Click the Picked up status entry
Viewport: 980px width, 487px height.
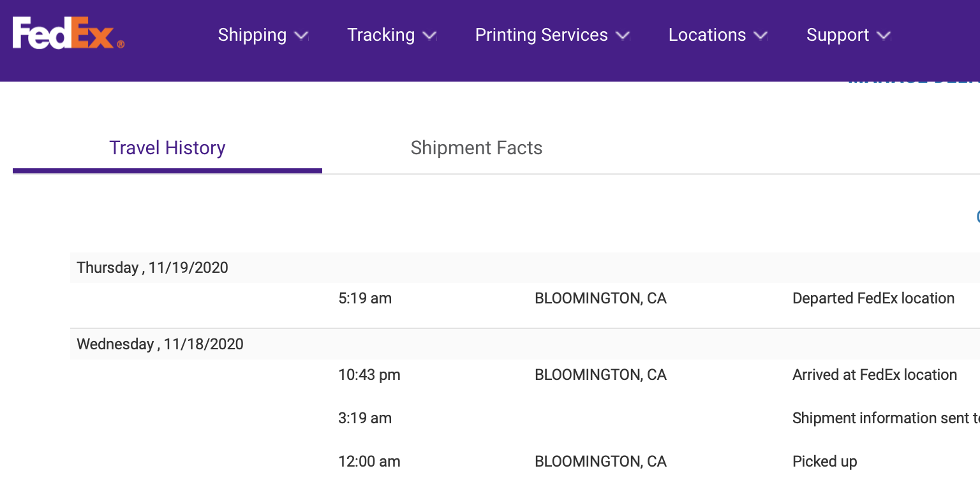[x=824, y=462]
